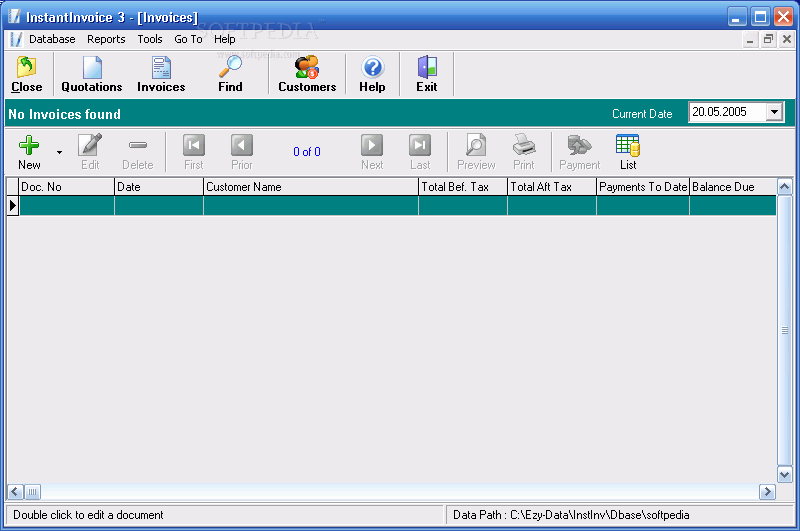Click the '0 of 0' record counter

click(x=307, y=152)
